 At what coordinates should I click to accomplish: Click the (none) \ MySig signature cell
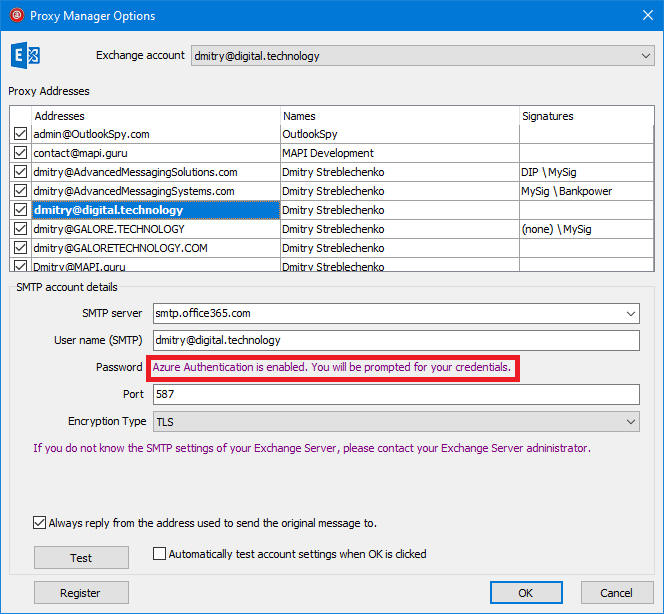point(587,229)
